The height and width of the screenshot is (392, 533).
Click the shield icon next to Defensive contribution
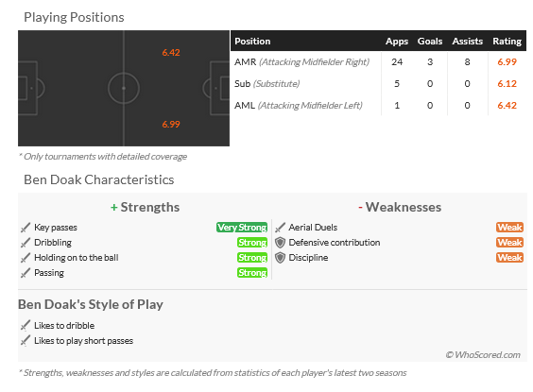[280, 243]
